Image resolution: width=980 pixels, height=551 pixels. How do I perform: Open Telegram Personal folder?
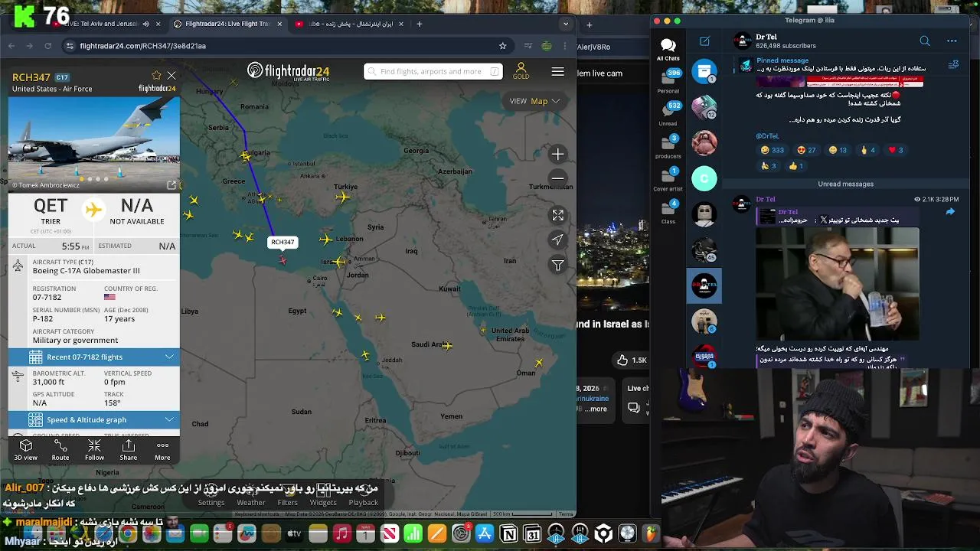668,80
